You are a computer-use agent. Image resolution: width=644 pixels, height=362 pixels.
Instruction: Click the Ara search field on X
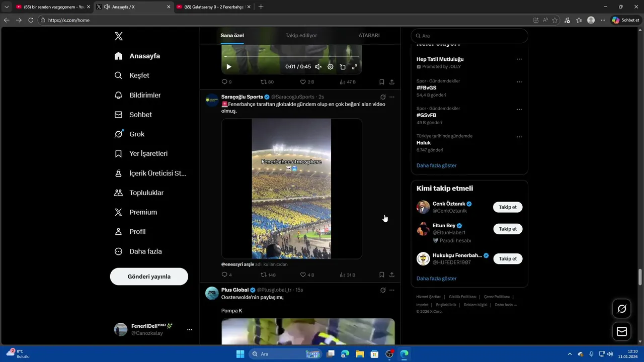pyautogui.click(x=469, y=36)
